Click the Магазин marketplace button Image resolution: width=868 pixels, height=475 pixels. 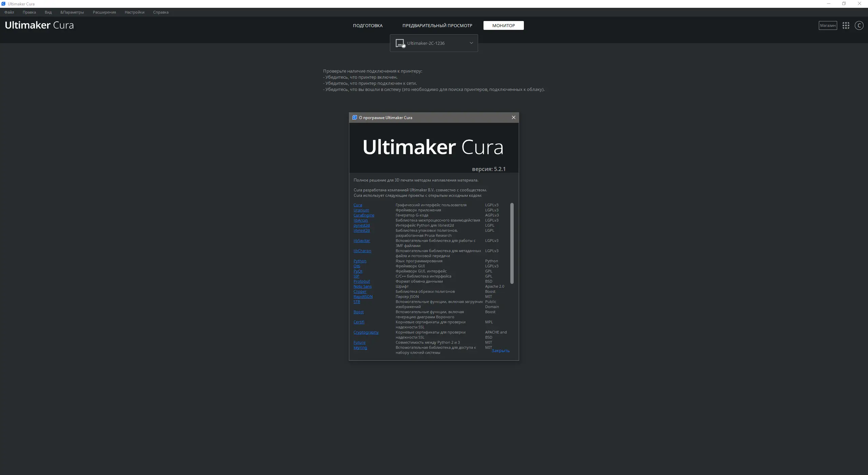click(828, 25)
